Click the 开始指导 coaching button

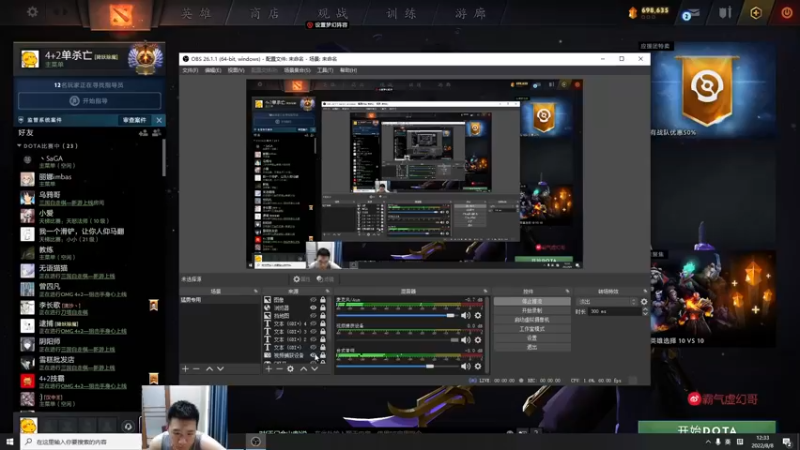coord(89,101)
